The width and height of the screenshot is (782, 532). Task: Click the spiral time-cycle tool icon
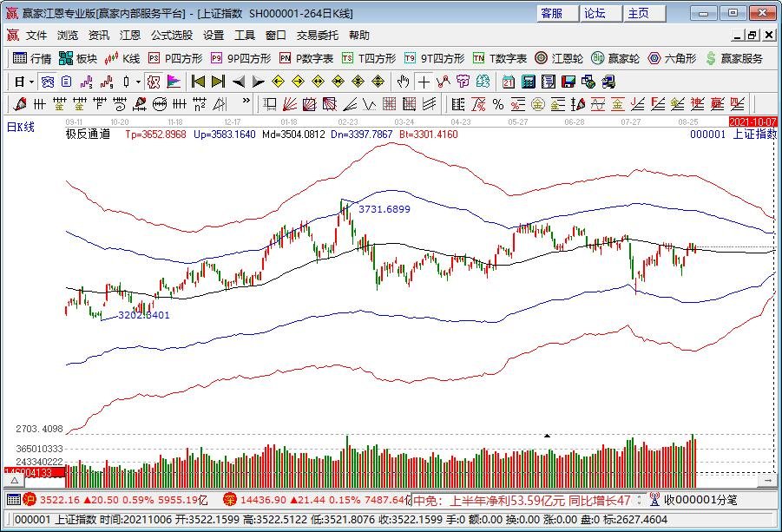pos(120,103)
